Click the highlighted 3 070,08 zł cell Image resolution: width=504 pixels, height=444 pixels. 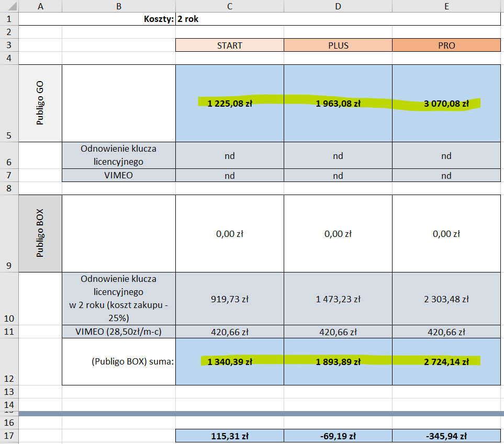446,104
